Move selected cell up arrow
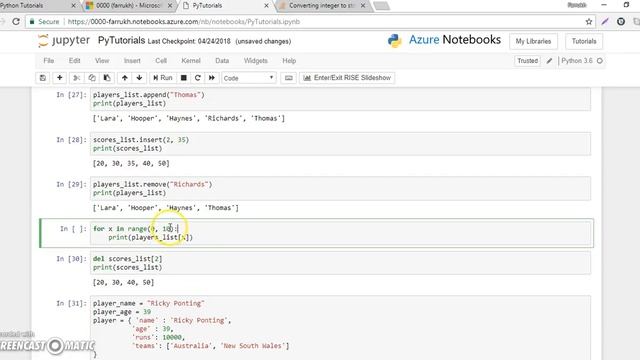 click(x=124, y=78)
